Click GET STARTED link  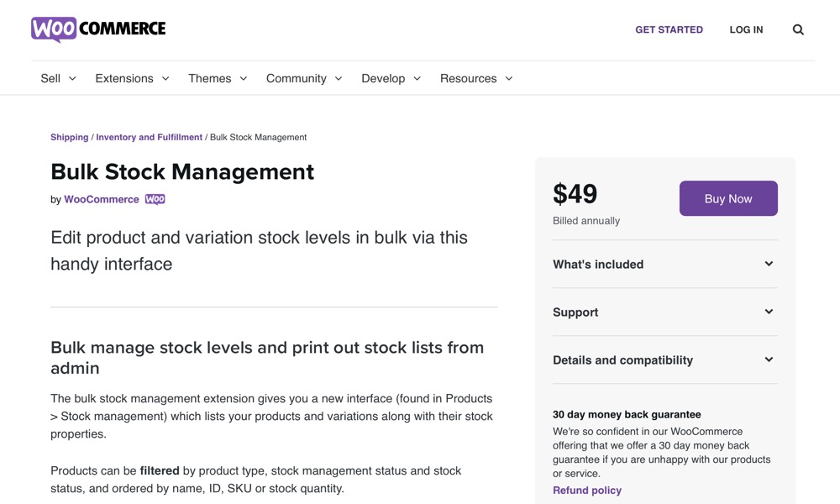pyautogui.click(x=669, y=30)
